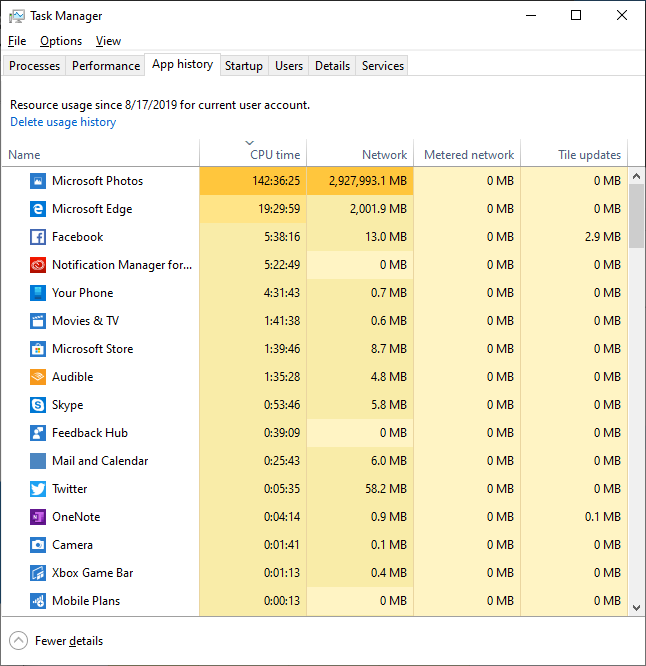Switch to the Performance tab

106,66
